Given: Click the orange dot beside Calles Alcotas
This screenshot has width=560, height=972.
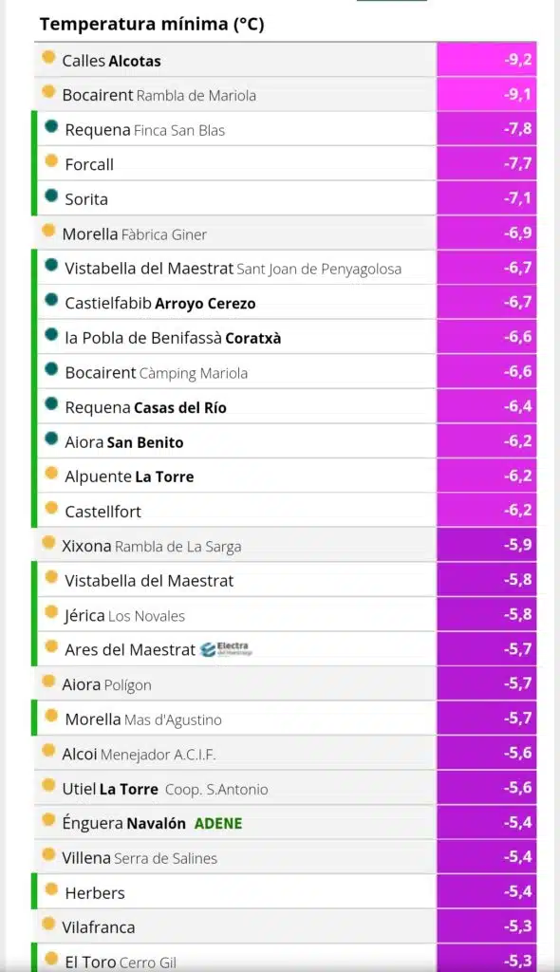Looking at the screenshot, I should 48,58.
